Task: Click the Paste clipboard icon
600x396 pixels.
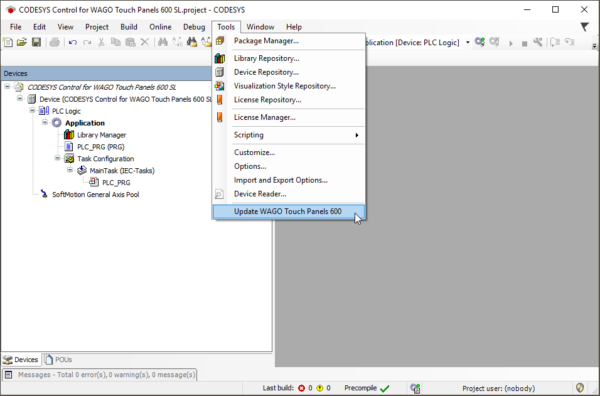Action: 130,42
